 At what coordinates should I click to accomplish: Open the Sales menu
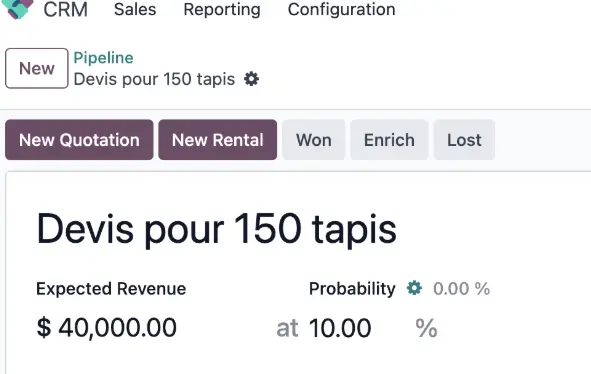(x=135, y=9)
